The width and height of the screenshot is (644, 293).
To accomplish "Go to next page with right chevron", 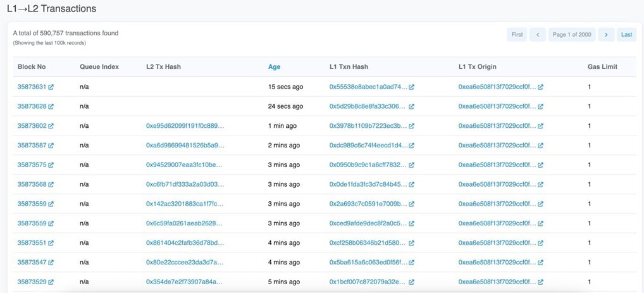I will click(x=605, y=35).
